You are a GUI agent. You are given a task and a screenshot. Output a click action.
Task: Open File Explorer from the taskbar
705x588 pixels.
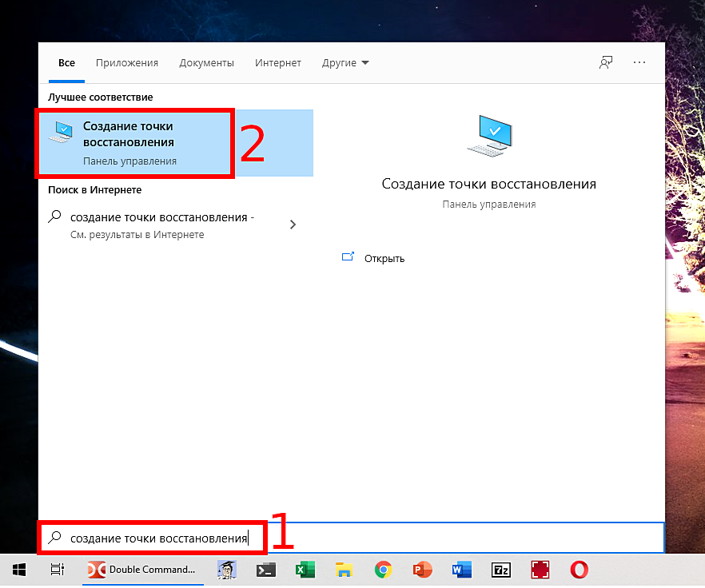tap(344, 570)
